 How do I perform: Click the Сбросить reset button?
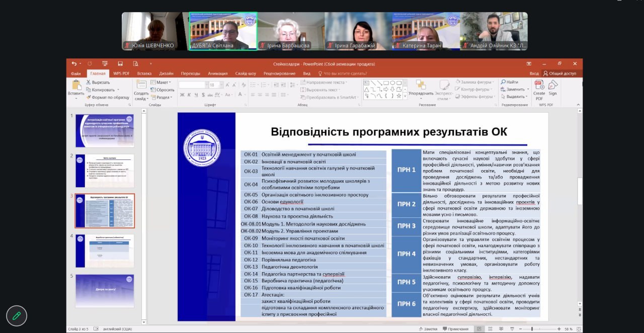(x=165, y=90)
